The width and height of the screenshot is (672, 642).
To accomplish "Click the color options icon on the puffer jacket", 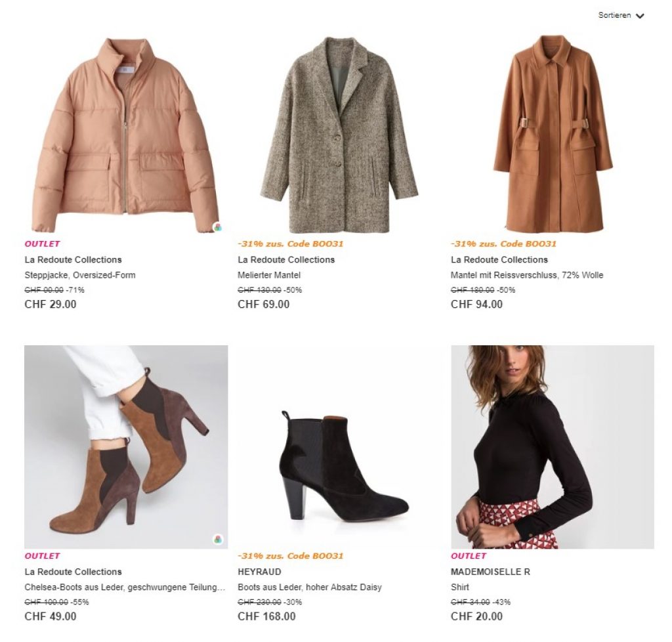I will [x=219, y=227].
